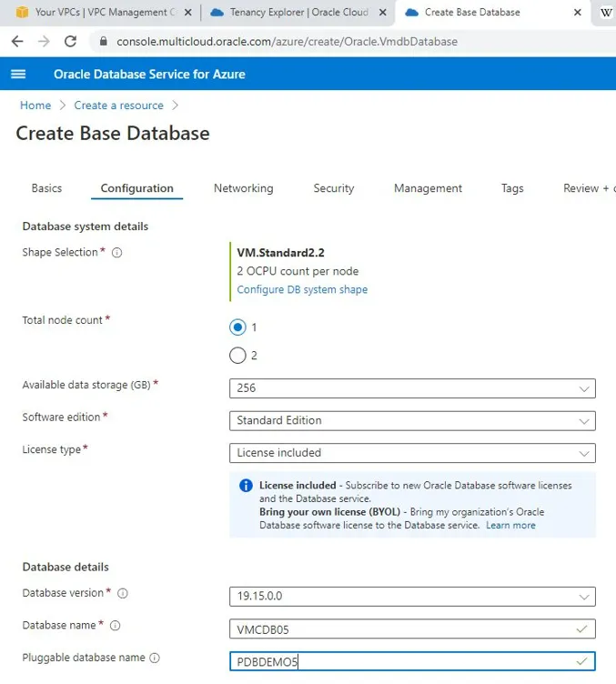Screen dimensions: 616x684
Task: Select total node count 2
Action: [x=237, y=356]
